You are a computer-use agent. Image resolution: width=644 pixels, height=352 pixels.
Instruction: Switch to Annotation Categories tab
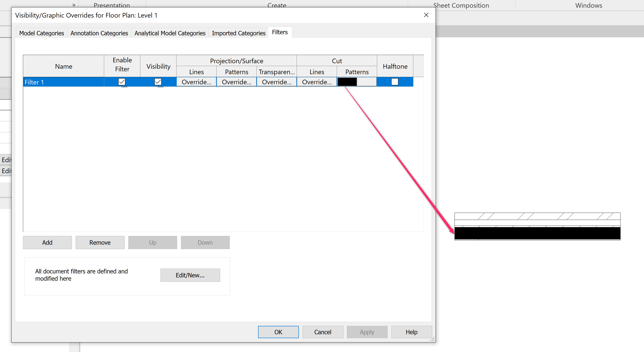(99, 33)
